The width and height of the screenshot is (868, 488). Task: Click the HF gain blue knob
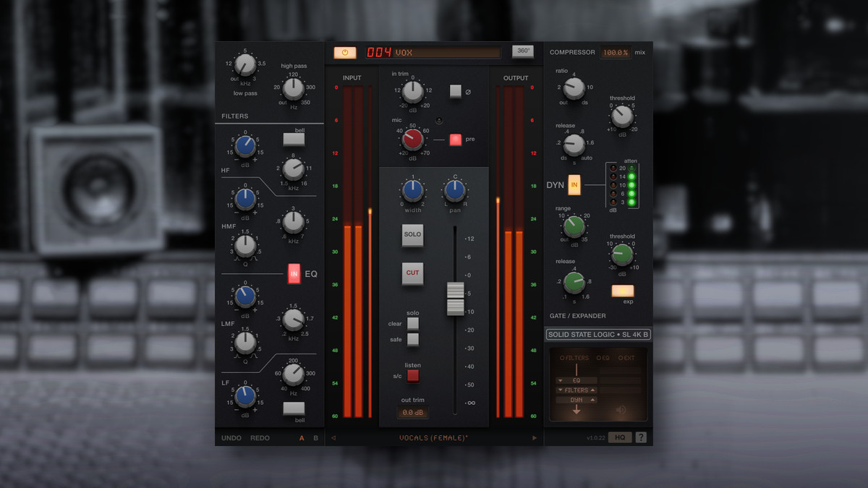[x=245, y=147]
